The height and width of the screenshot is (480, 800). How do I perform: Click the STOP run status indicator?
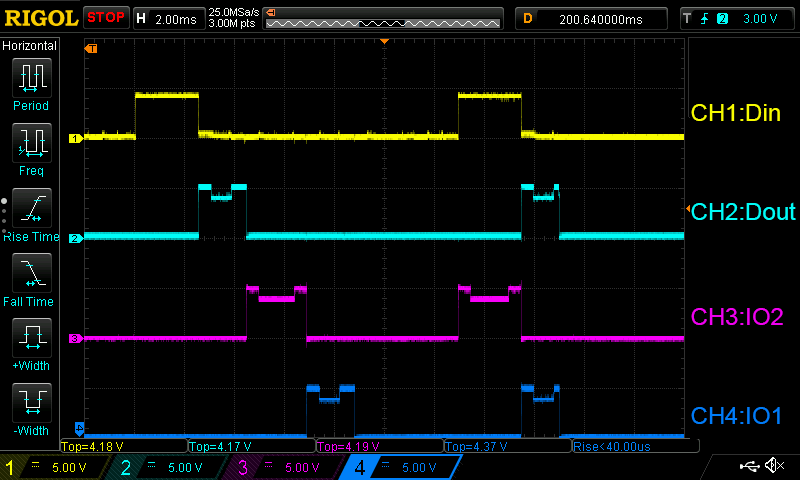point(106,18)
